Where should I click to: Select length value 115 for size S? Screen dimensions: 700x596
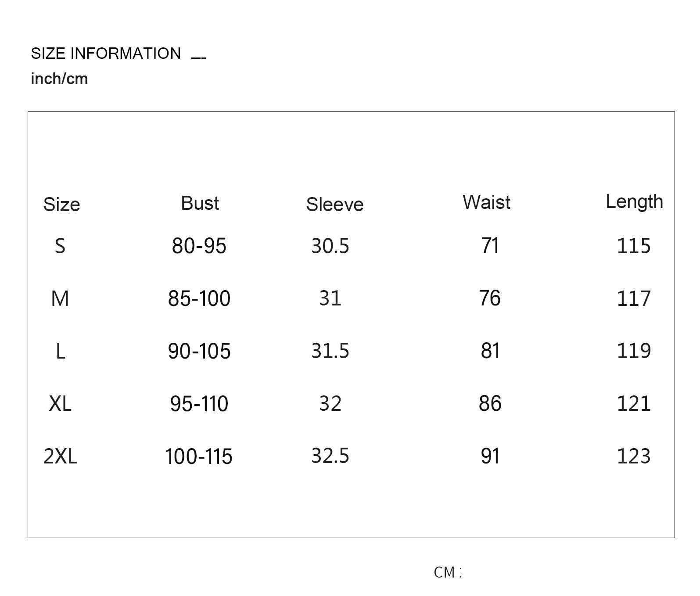click(634, 246)
